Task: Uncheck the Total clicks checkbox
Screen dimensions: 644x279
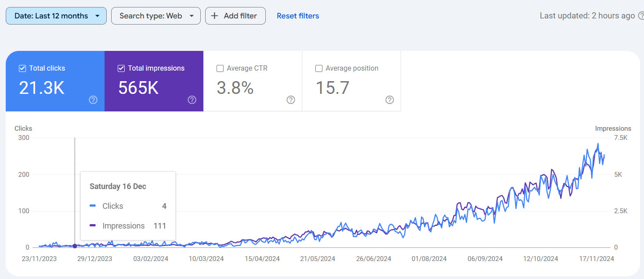Action: click(22, 68)
